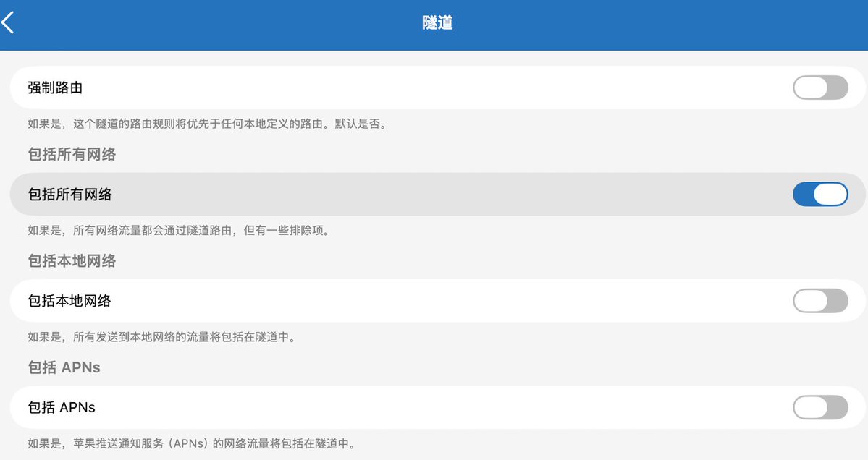This screenshot has height=460, width=868.
Task: Toggle the 包括 APNs switch on
Action: pos(820,407)
